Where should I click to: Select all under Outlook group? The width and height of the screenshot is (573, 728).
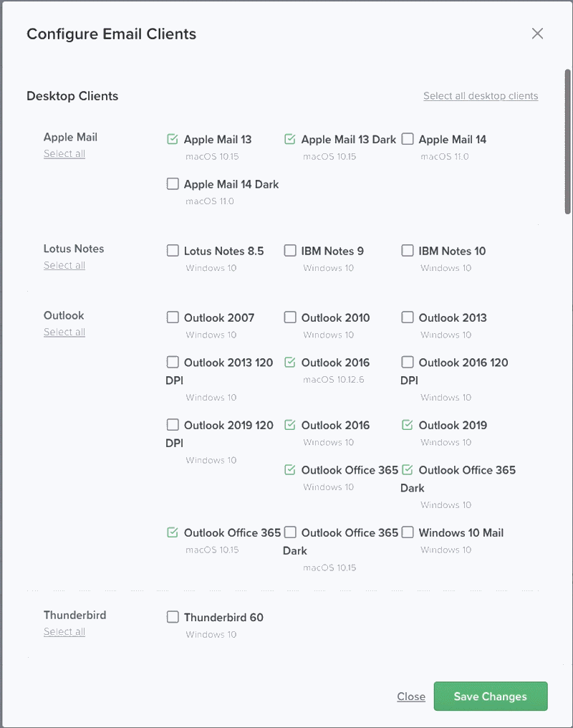coord(64,332)
